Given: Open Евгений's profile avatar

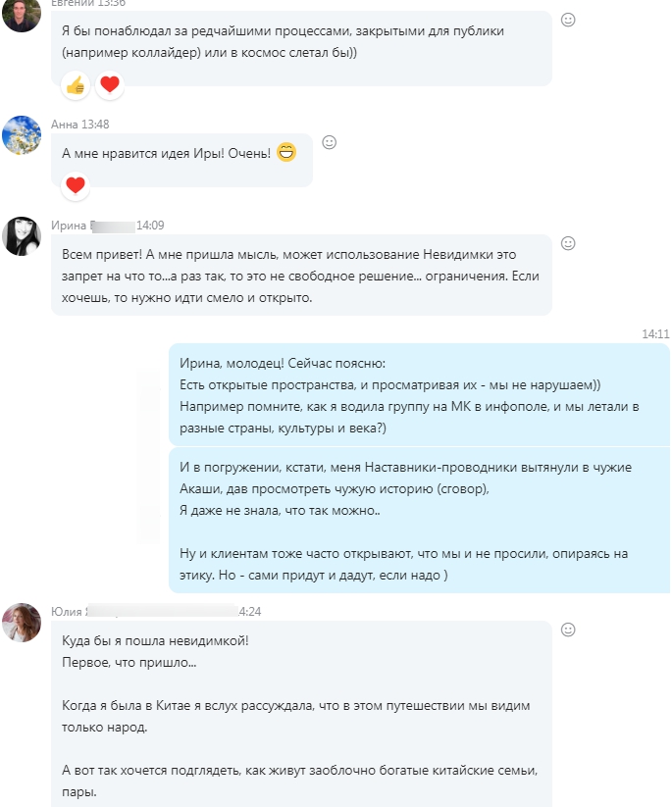Looking at the screenshot, I should [x=22, y=13].
